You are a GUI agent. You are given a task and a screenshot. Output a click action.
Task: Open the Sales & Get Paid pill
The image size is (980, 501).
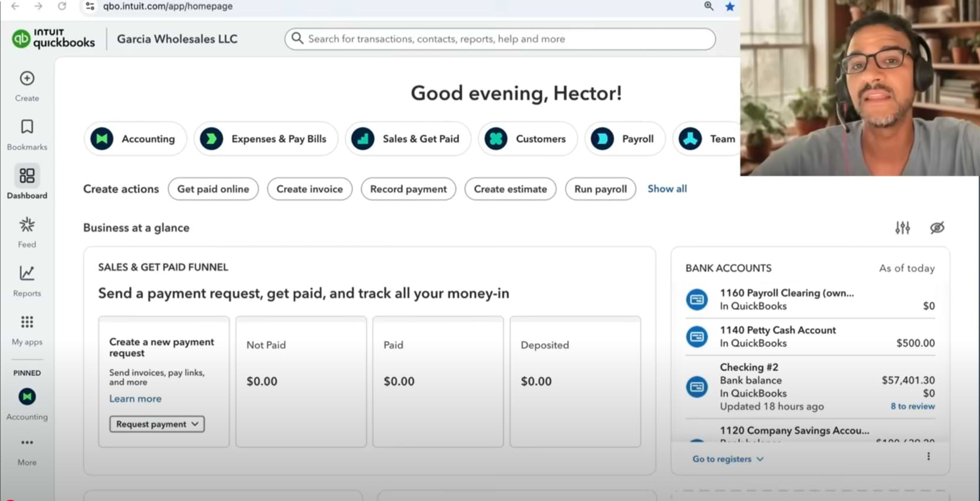click(x=408, y=139)
